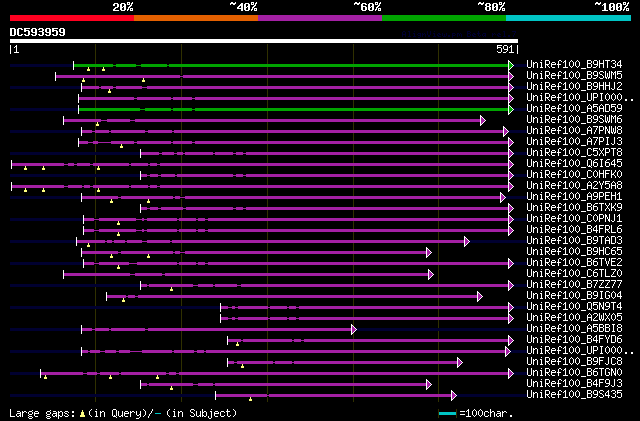
Task: Click the purple alignment bar for Q6I645
Action: tap(260, 165)
